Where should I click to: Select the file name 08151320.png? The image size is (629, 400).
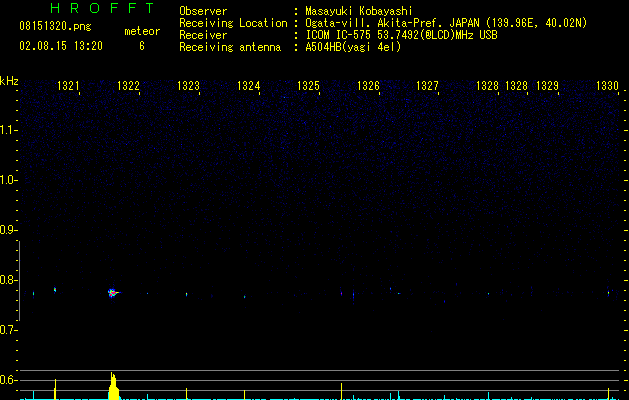click(x=55, y=27)
